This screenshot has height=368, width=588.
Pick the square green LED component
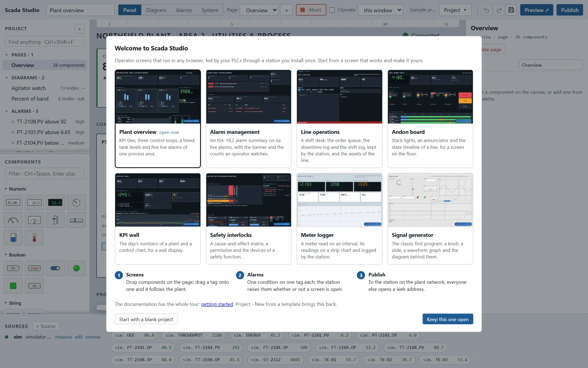[13, 286]
